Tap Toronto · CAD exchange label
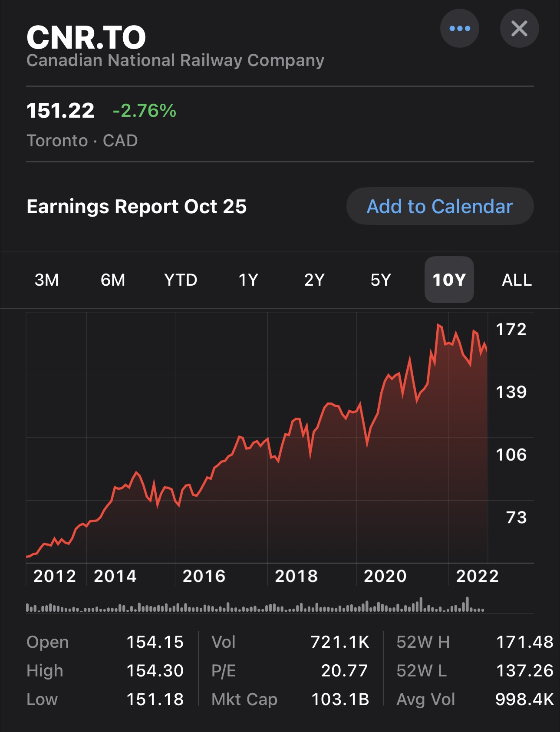This screenshot has height=732, width=560. 82,141
